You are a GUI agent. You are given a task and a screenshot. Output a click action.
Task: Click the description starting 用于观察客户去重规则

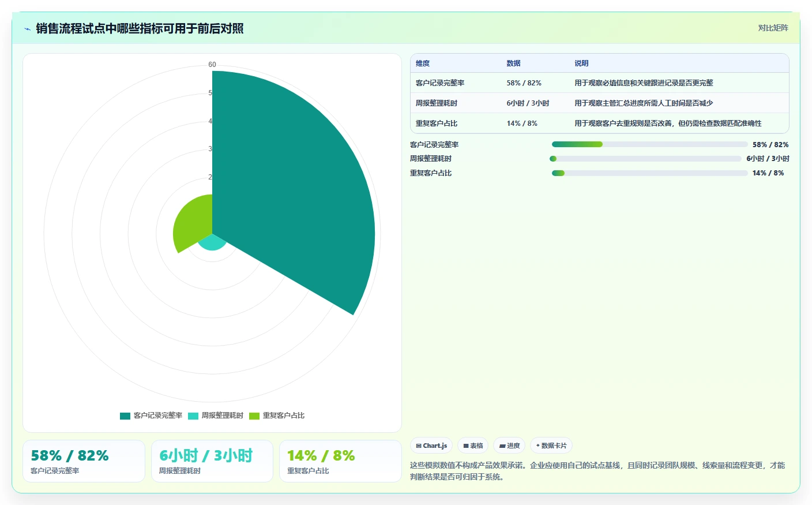coord(668,124)
